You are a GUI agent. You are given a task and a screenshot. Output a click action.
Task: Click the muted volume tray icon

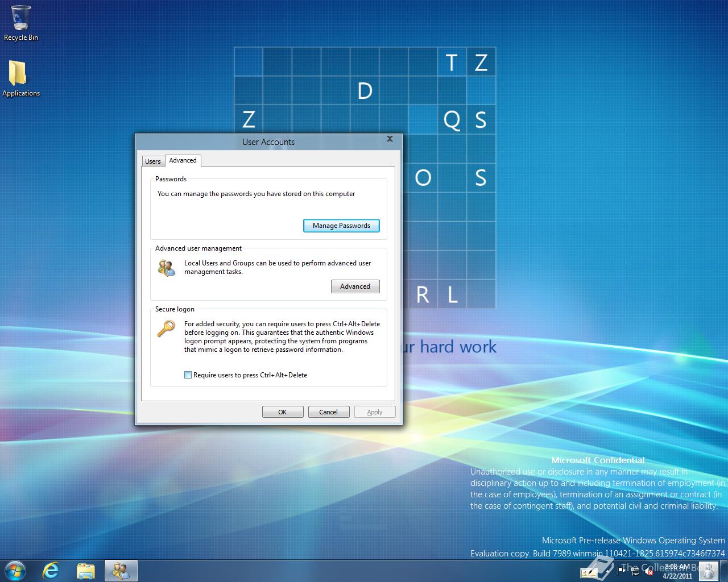tap(649, 572)
